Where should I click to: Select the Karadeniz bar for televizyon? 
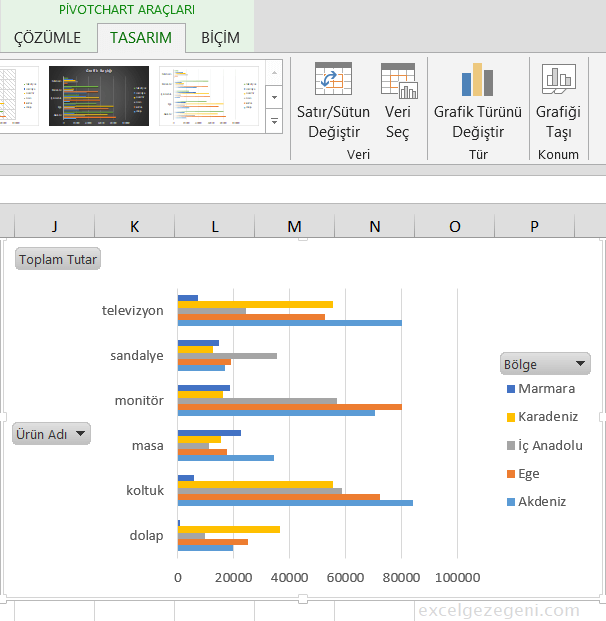tap(255, 305)
